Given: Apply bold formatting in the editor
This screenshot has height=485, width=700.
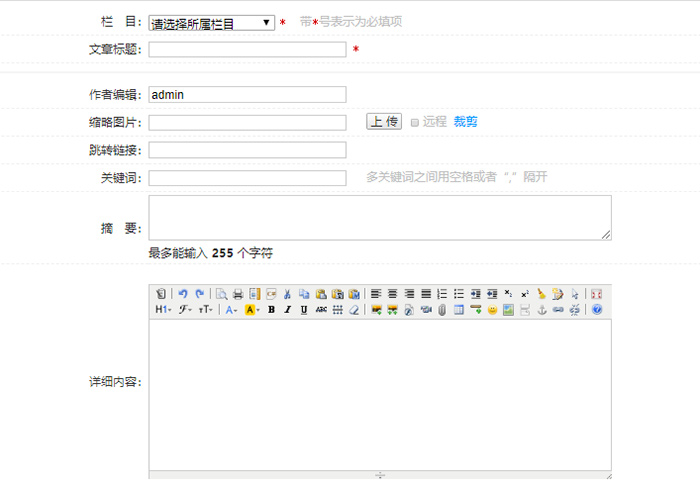Looking at the screenshot, I should [x=271, y=310].
